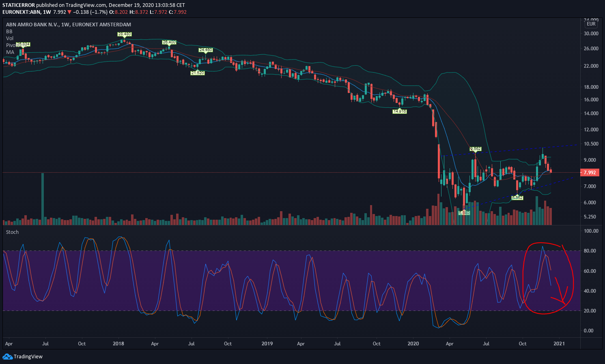The image size is (605, 364).
Task: Click the red 7.992 current price tag
Action: [590, 173]
